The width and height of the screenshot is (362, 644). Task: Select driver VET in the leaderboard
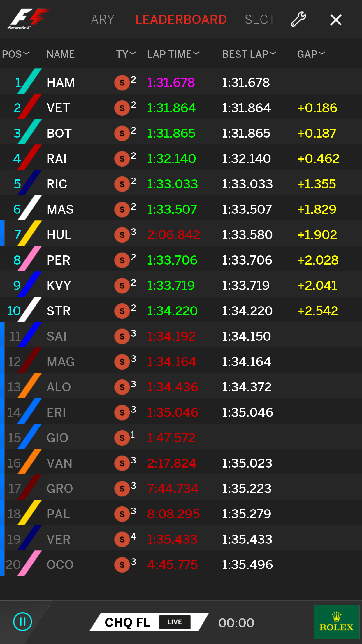point(58,108)
